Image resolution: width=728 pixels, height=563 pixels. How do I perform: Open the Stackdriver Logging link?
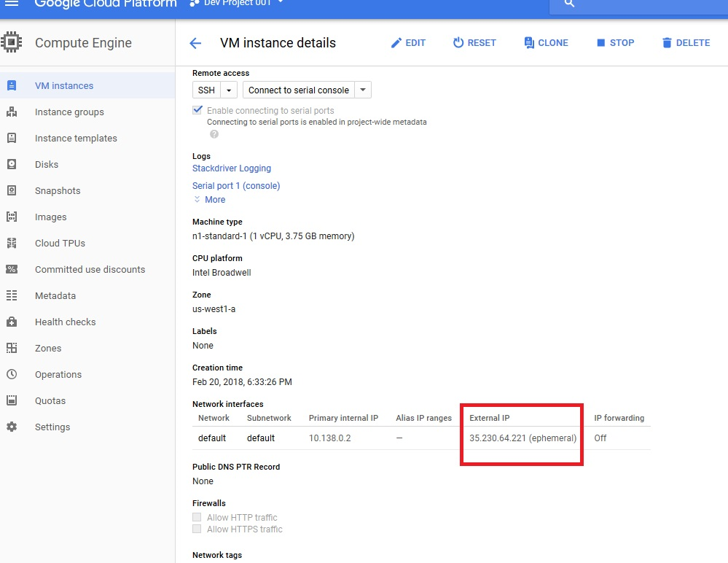coord(232,168)
